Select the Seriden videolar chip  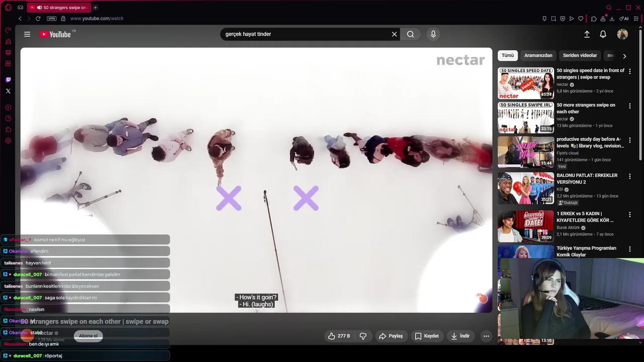(580, 55)
